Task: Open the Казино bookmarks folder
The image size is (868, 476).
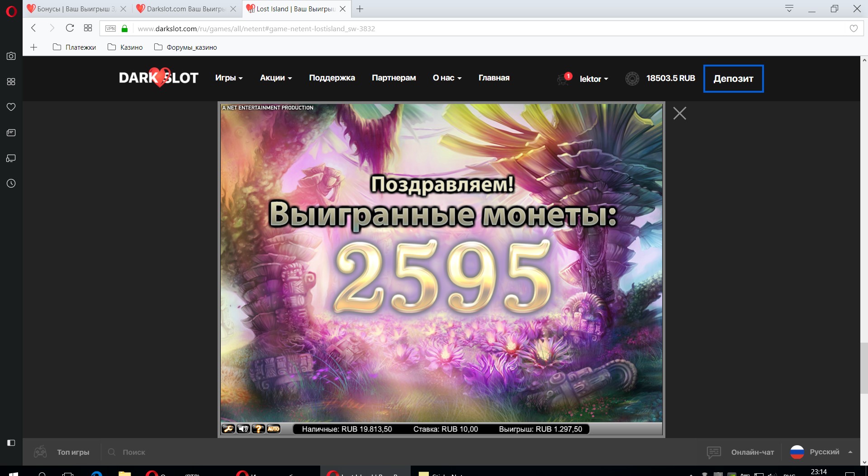Action: coord(125,47)
